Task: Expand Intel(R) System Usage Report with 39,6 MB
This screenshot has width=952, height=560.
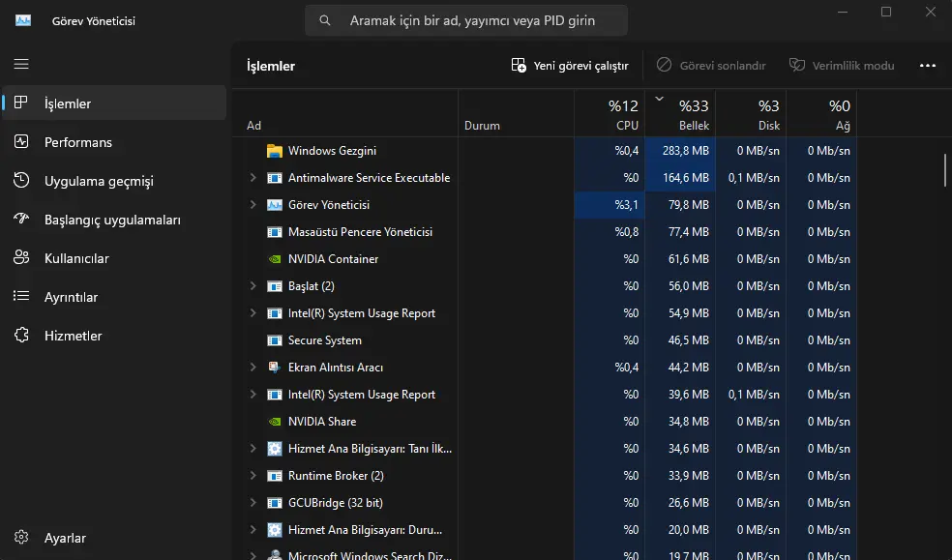Action: coord(253,395)
